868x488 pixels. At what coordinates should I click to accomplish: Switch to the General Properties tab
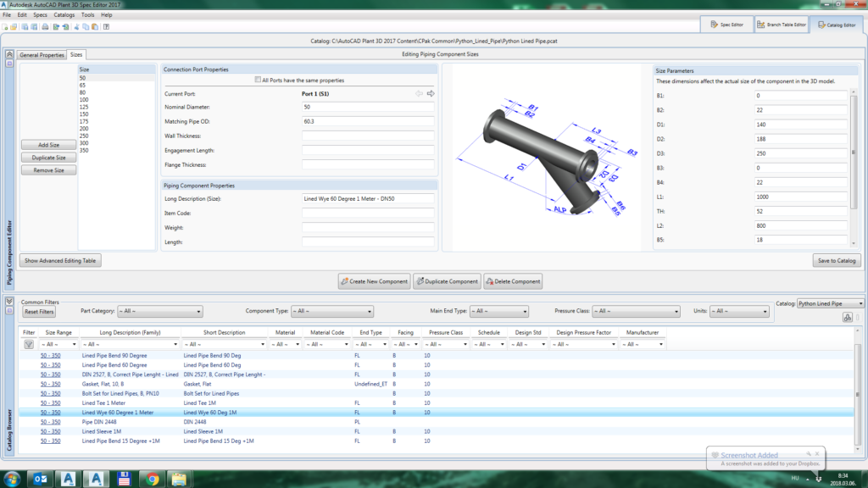point(42,55)
